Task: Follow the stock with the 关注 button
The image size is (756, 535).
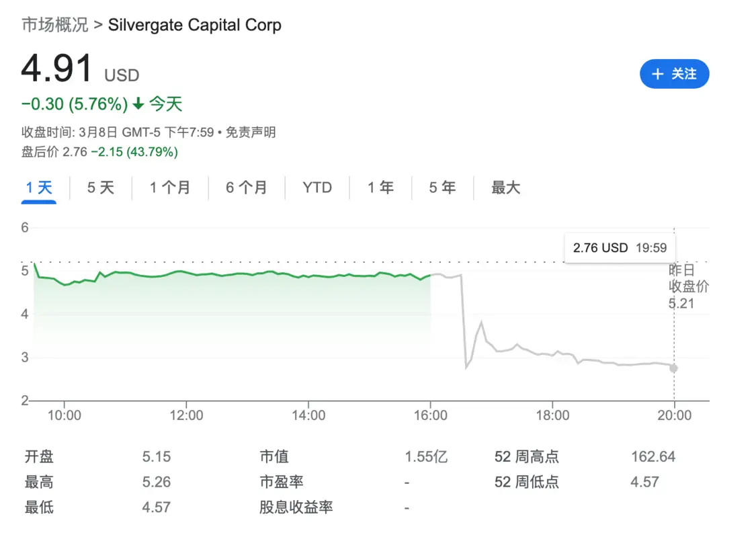Action: coord(674,74)
